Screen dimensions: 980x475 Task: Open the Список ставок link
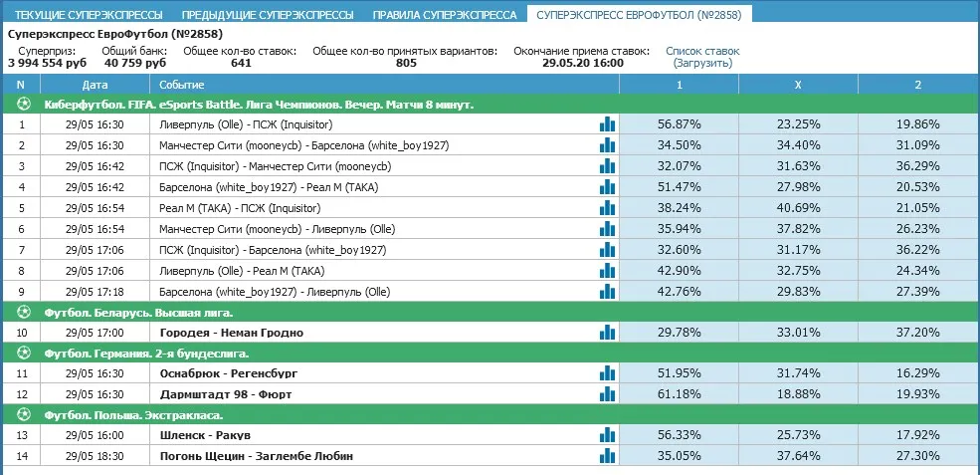702,52
